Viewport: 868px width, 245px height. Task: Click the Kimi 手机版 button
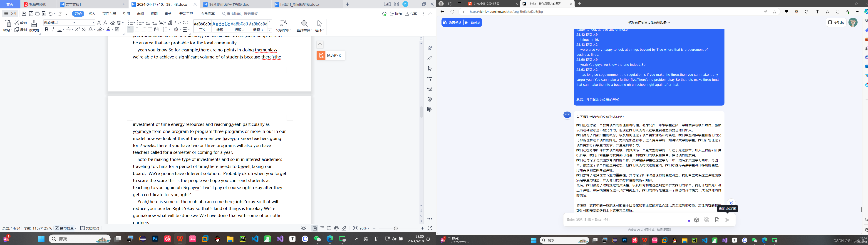click(x=836, y=22)
